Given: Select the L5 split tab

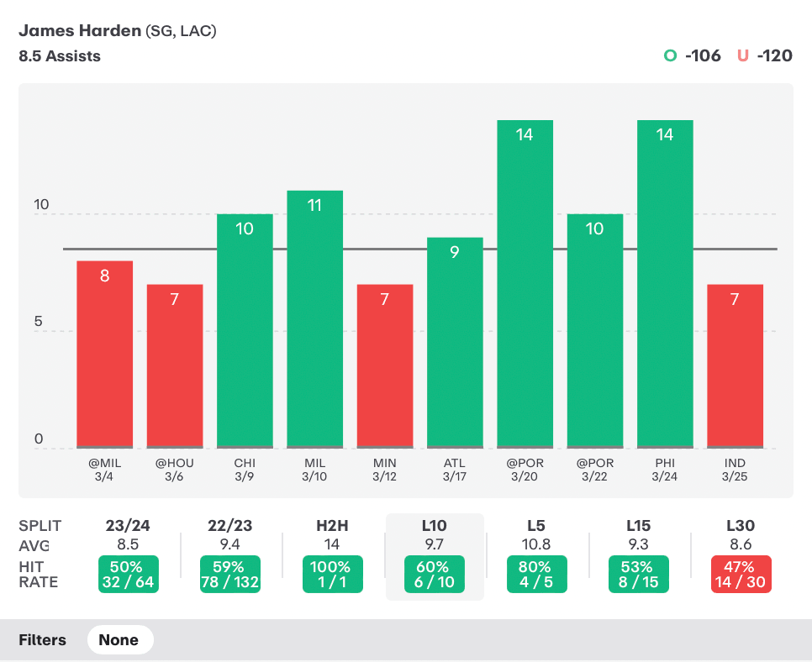Looking at the screenshot, I should click(x=536, y=525).
